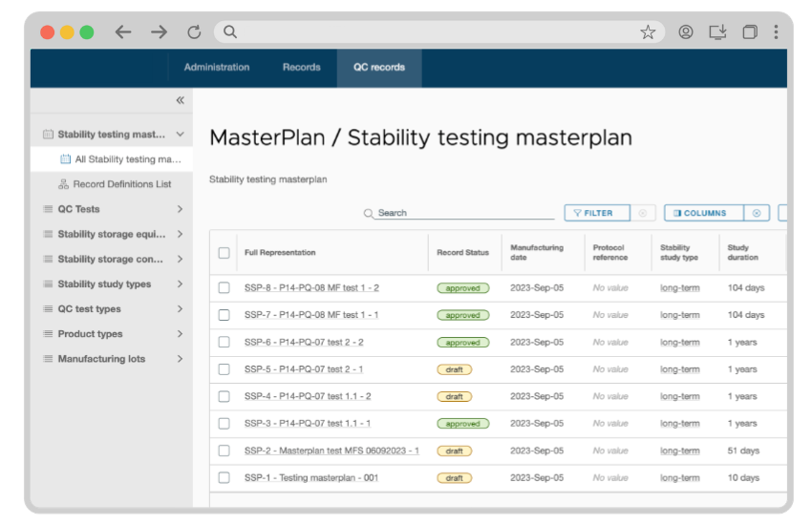Expand the QC Tests sidebar section
Image resolution: width=812 pixels, height=525 pixels.
[x=180, y=209]
